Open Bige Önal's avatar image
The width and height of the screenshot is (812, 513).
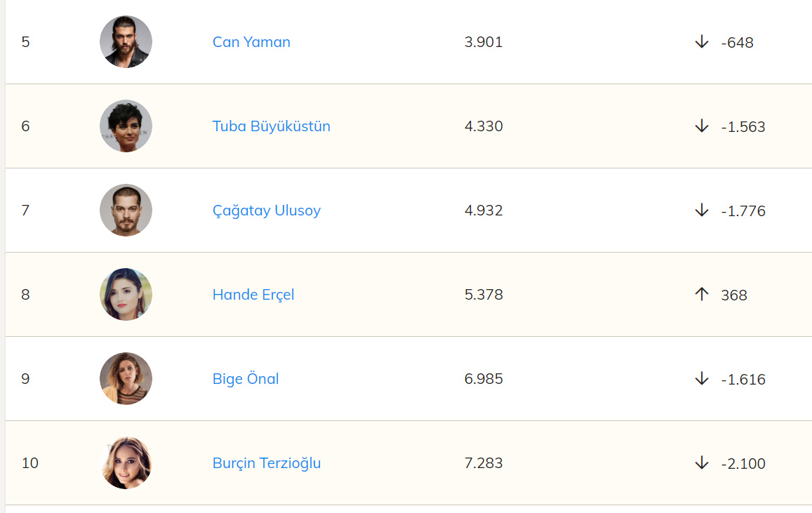[126, 379]
